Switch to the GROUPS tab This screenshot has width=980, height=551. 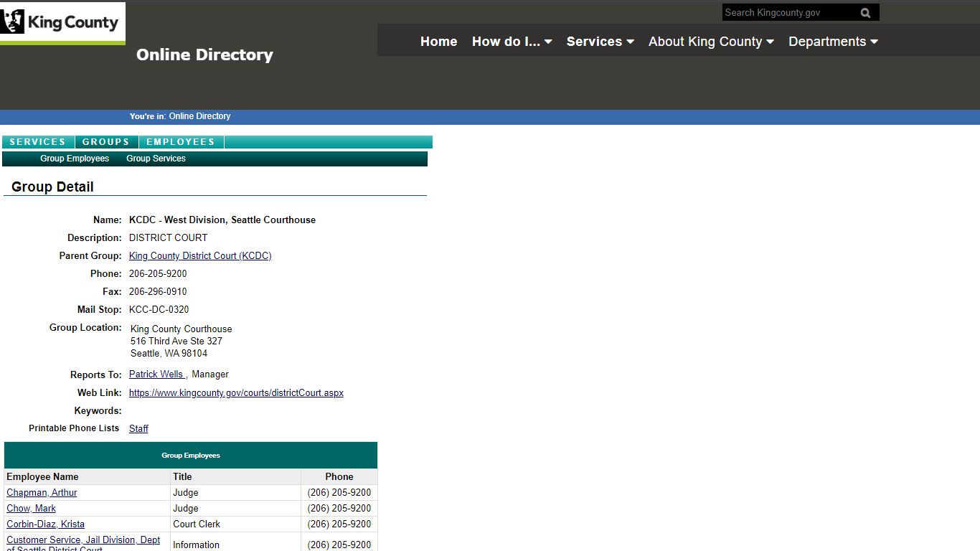(106, 142)
